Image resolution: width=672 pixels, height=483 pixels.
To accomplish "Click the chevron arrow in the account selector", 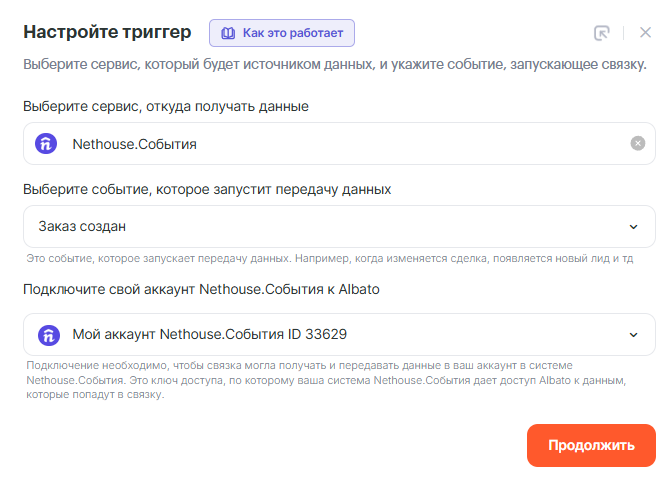I will (632, 334).
